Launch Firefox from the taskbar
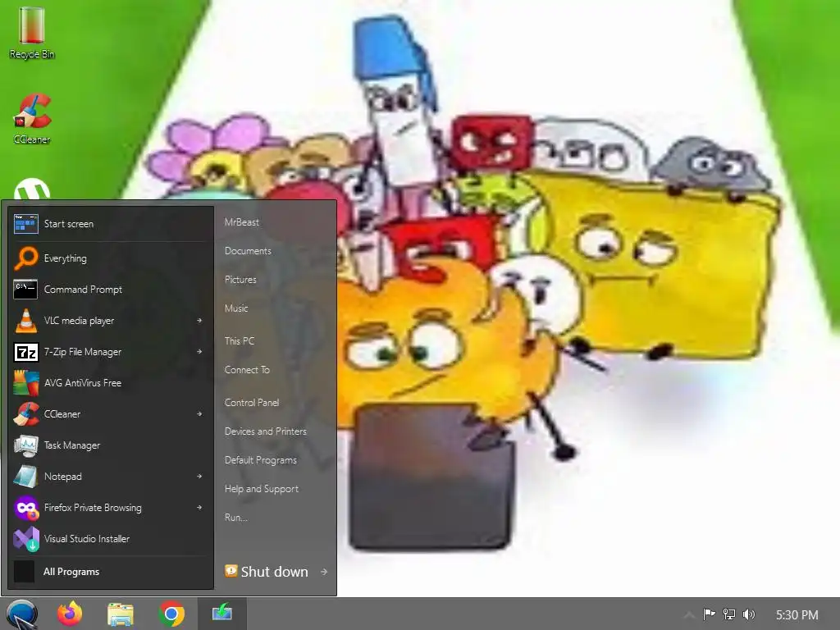This screenshot has height=630, width=840. (70, 614)
